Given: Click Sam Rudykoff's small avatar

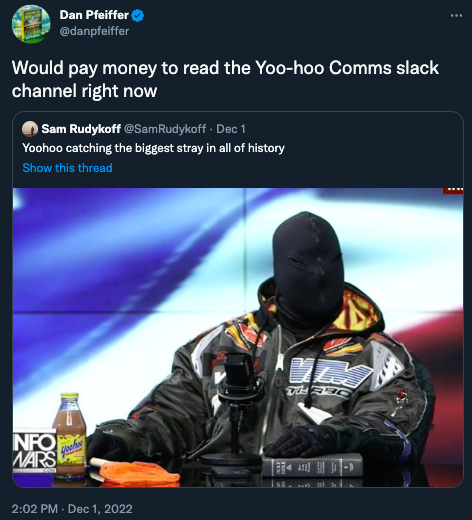Looking at the screenshot, I should point(30,129).
